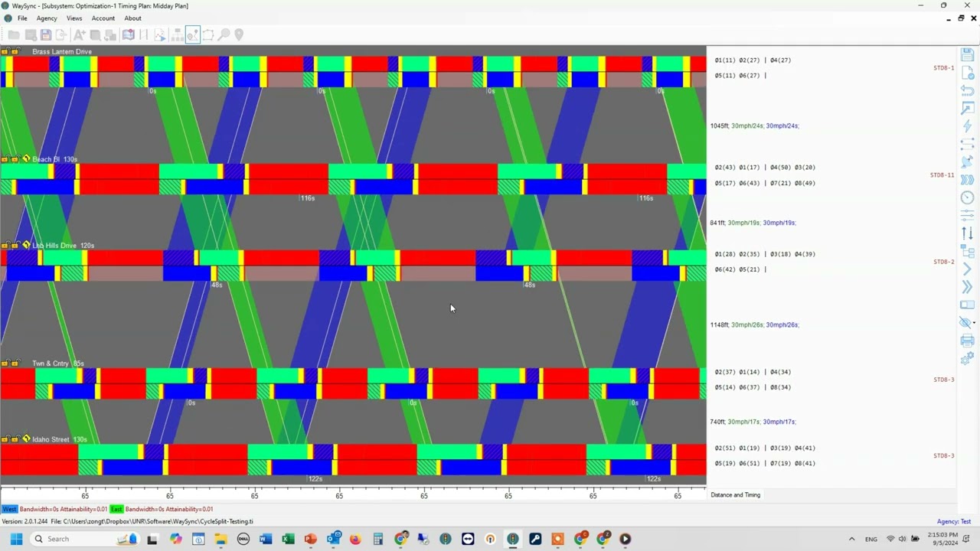Image resolution: width=980 pixels, height=551 pixels.
Task: Click the purple floppy save toolbar icon
Action: pos(46,34)
